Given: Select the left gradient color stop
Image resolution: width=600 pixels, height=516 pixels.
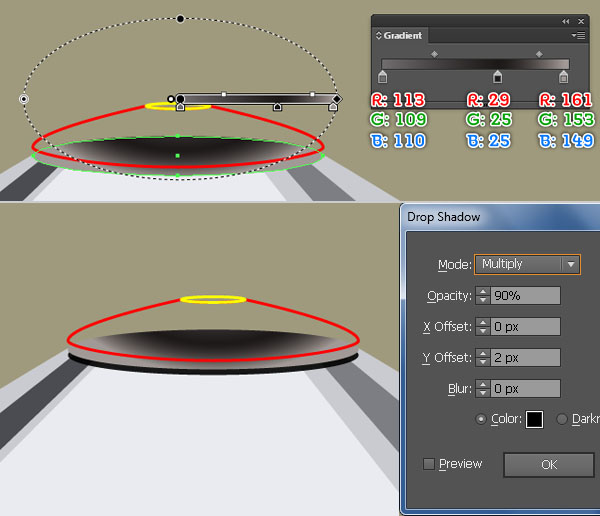Looking at the screenshot, I should pos(382,77).
